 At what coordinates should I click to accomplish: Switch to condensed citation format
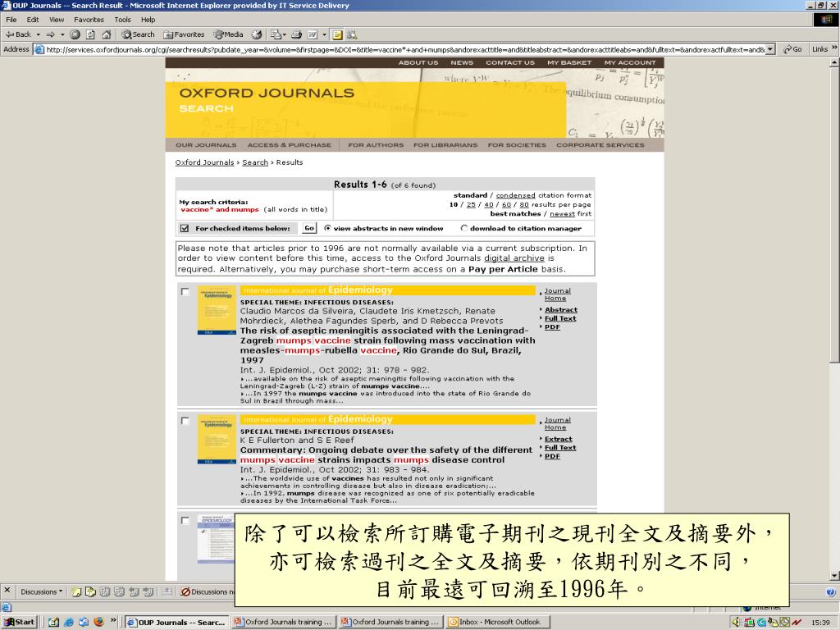click(x=515, y=195)
